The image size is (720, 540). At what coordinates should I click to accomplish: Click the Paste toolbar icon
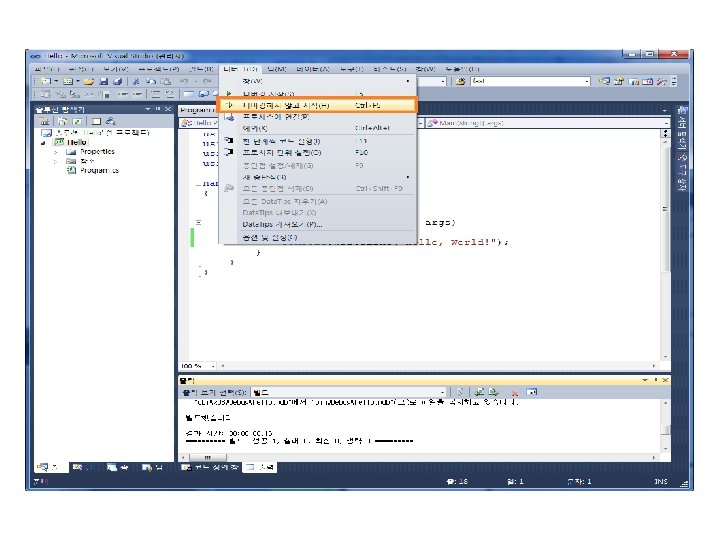point(166,81)
